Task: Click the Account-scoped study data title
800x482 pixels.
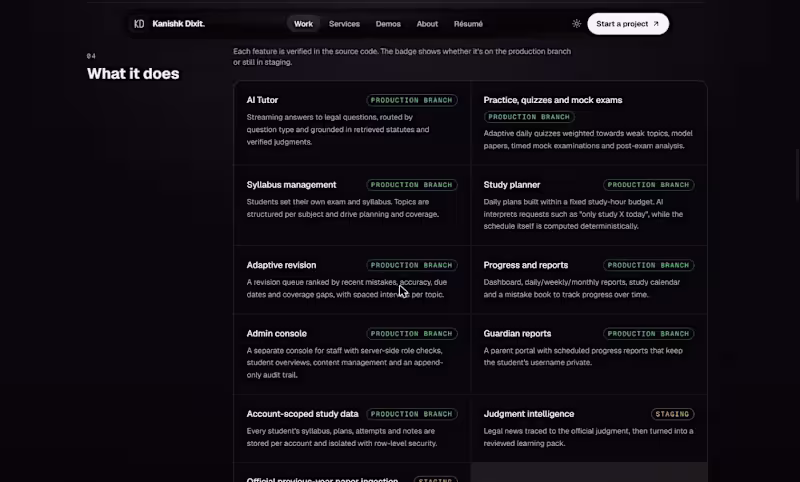Action: (x=303, y=414)
